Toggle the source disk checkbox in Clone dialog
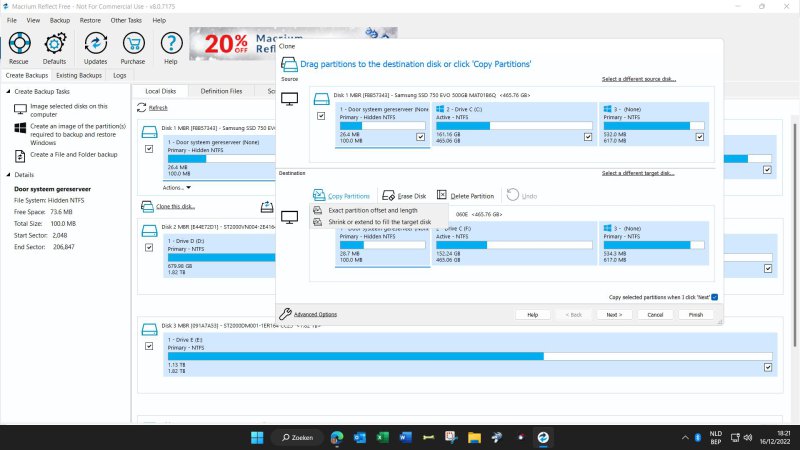800x450 pixels. pyautogui.click(x=321, y=116)
